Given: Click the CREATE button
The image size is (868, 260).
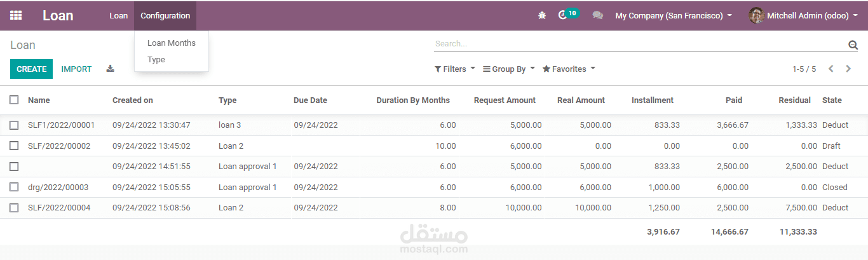Looking at the screenshot, I should coord(32,69).
